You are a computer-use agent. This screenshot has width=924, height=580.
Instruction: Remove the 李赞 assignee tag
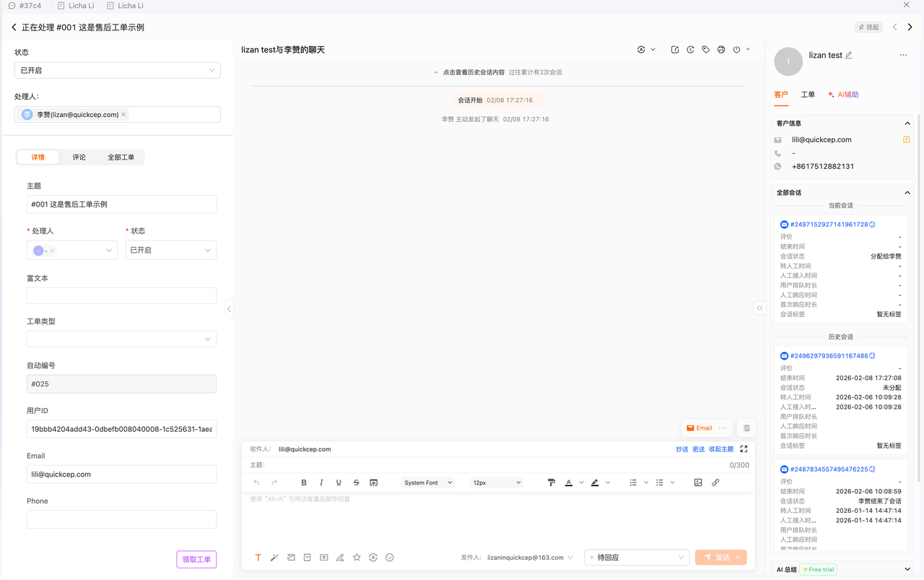(123, 114)
